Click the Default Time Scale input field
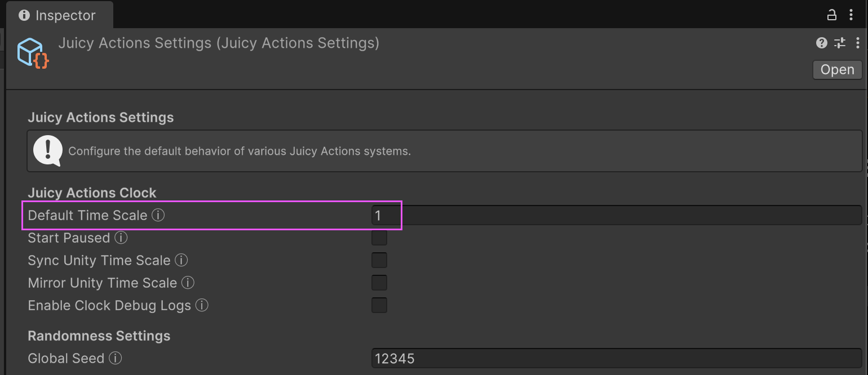The image size is (868, 375). click(x=616, y=215)
